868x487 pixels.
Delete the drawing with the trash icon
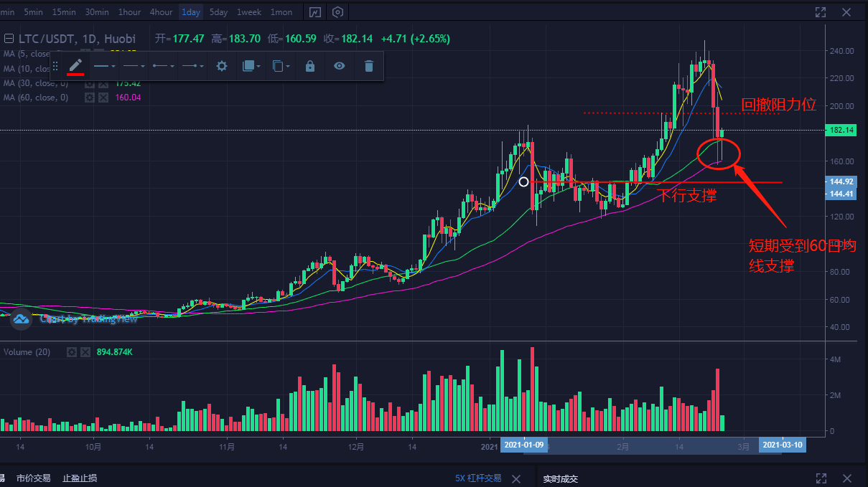(369, 66)
